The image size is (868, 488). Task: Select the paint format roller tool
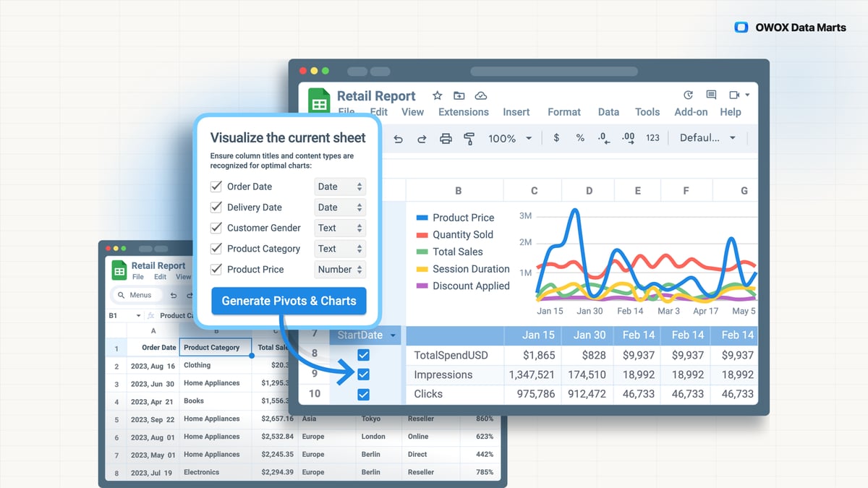[x=469, y=138]
